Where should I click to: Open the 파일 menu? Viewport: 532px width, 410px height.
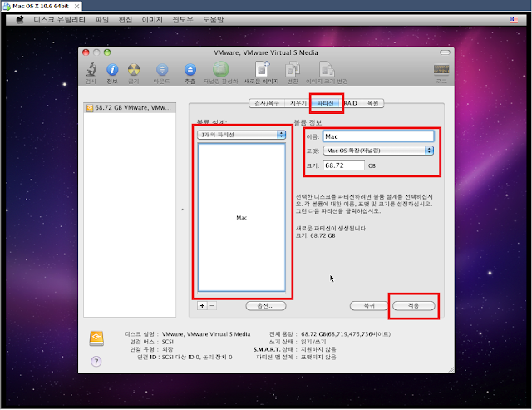101,20
